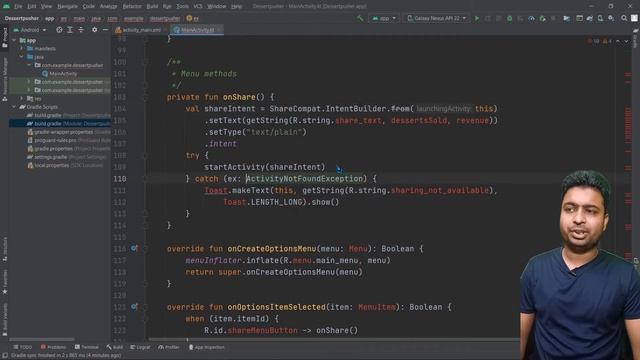This screenshot has width=640, height=360.
Task: Open MainActivity file in project tree
Action: (x=60, y=73)
